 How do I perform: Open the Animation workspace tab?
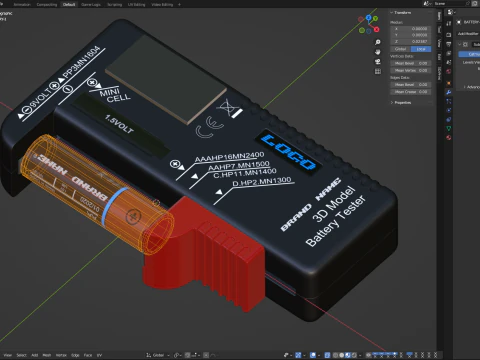22,5
